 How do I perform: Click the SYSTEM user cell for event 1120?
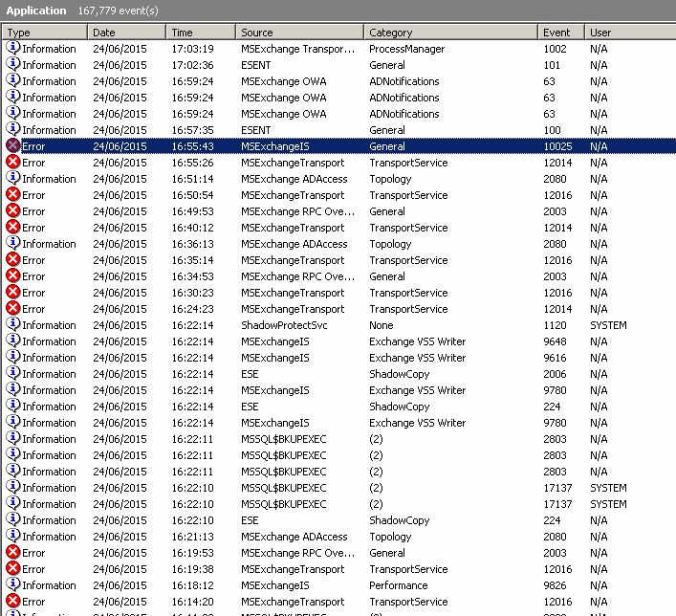point(608,325)
